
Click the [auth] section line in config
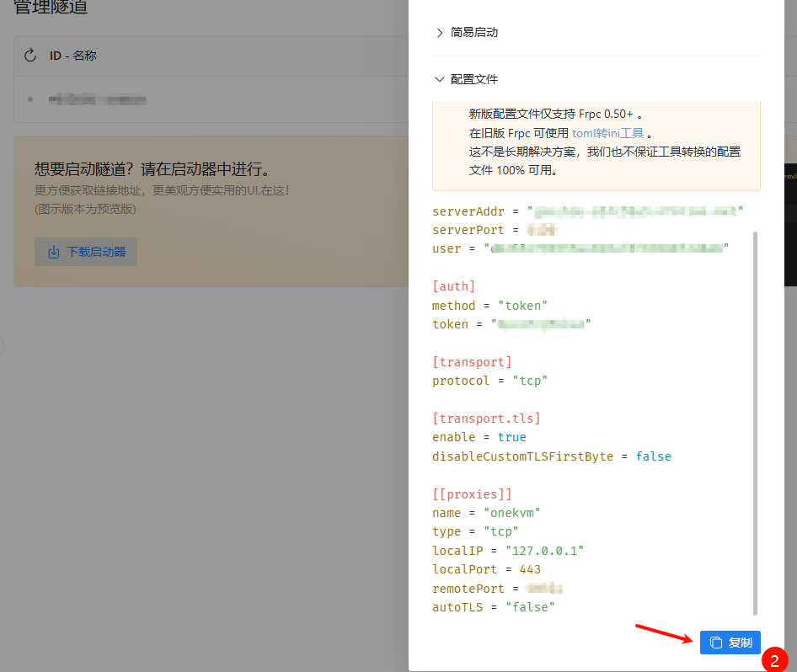454,286
